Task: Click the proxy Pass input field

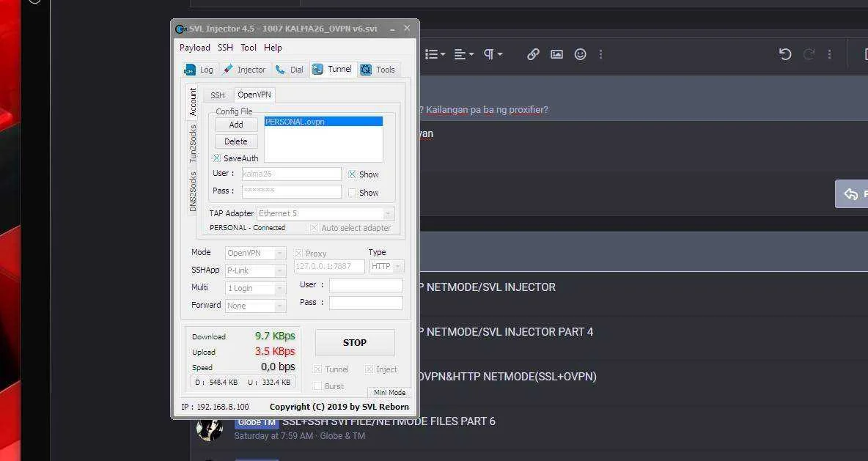Action: pyautogui.click(x=366, y=303)
